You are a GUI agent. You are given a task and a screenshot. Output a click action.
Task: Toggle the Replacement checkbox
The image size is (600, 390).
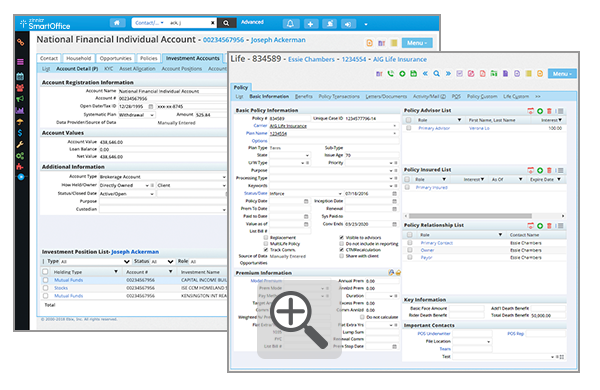pyautogui.click(x=266, y=238)
